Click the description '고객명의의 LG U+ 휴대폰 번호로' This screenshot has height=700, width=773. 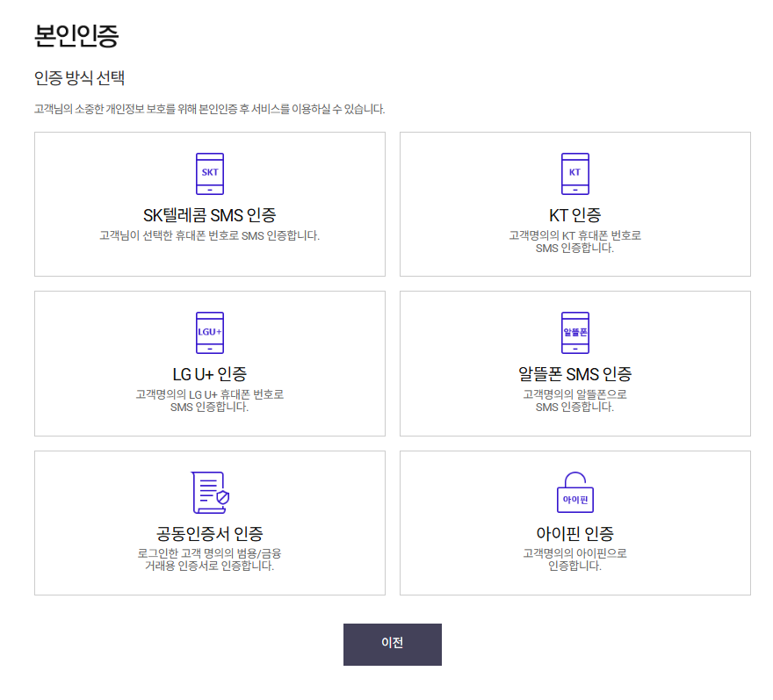(x=210, y=394)
